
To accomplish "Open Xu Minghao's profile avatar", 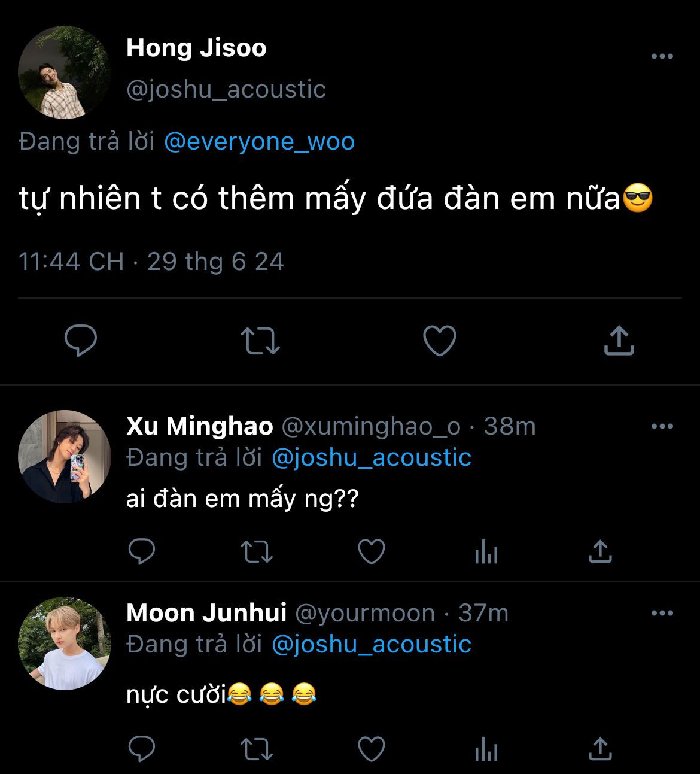I will click(64, 456).
